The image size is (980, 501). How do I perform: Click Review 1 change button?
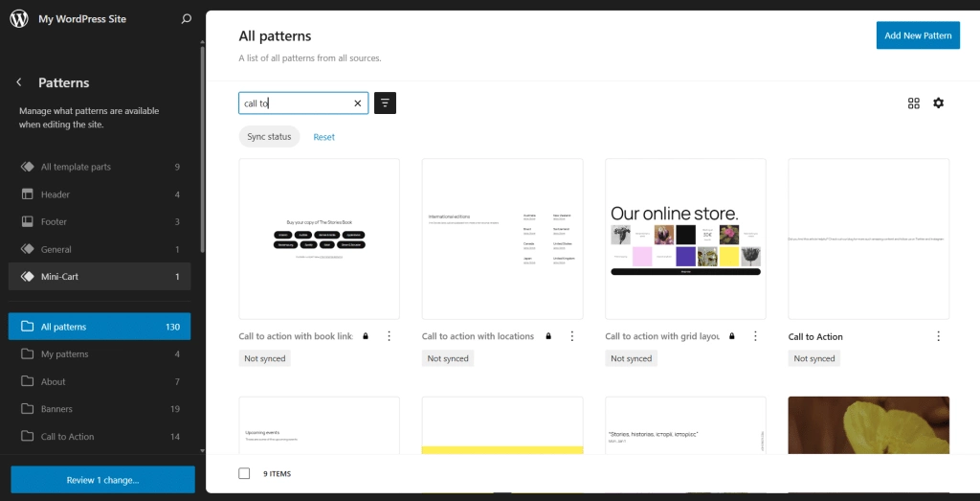click(x=102, y=480)
